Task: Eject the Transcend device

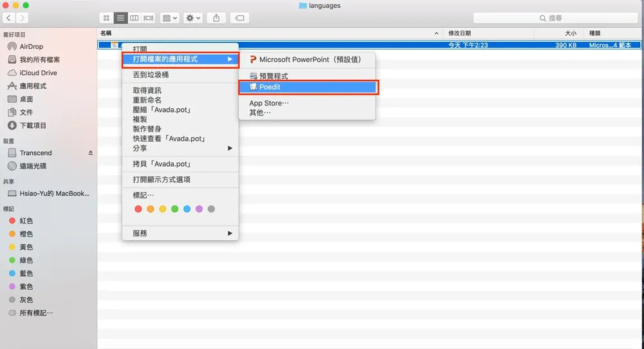Action: pyautogui.click(x=90, y=153)
